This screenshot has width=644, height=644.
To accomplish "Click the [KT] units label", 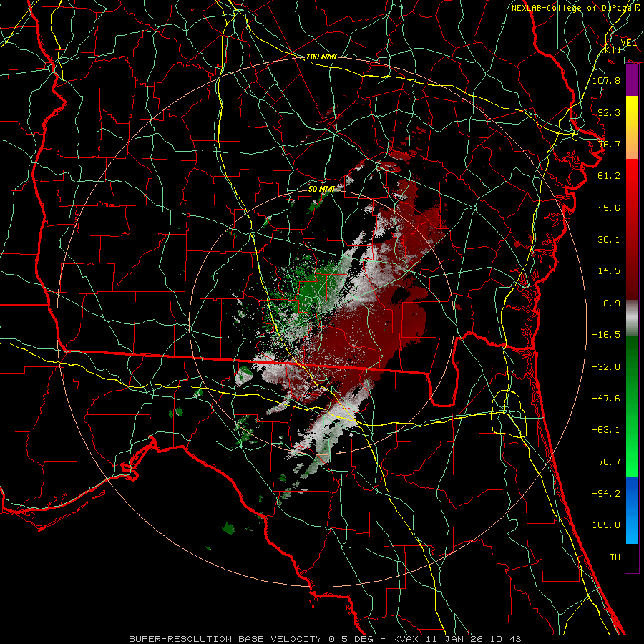I will [x=611, y=49].
